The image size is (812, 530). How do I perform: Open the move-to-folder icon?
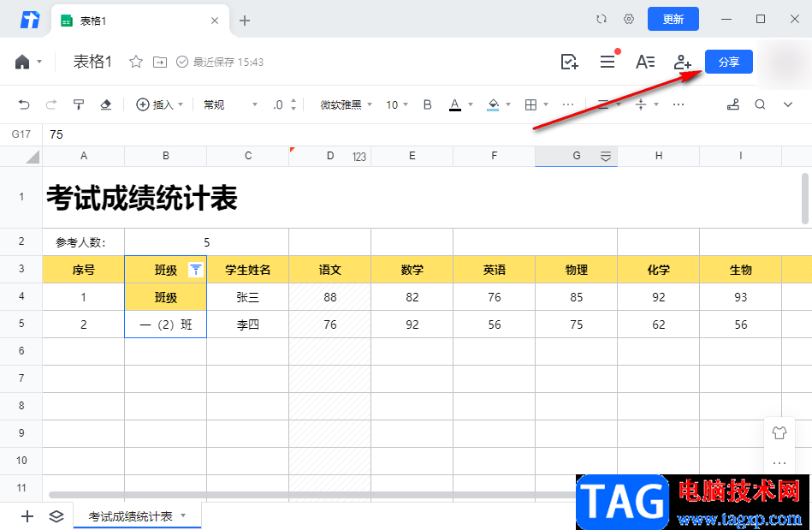tap(160, 63)
